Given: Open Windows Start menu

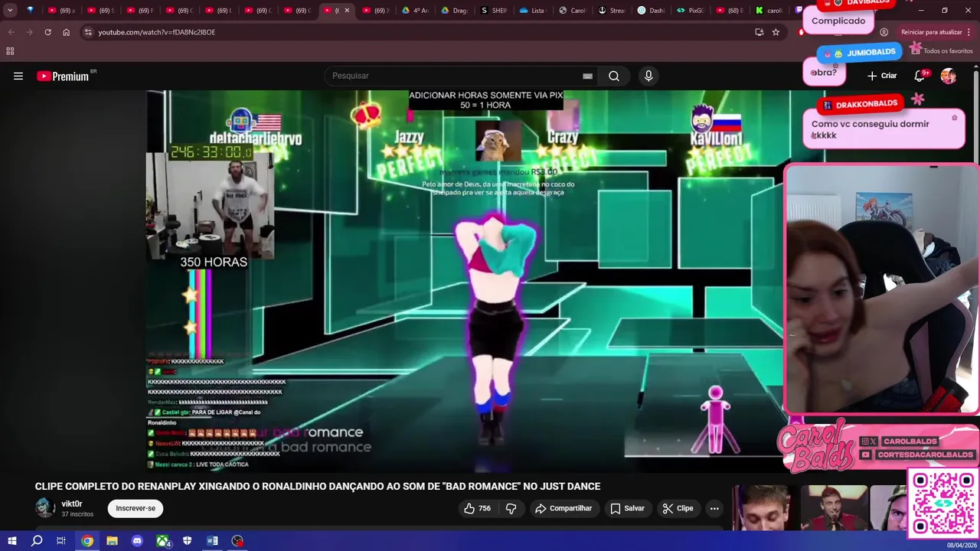Looking at the screenshot, I should [12, 541].
